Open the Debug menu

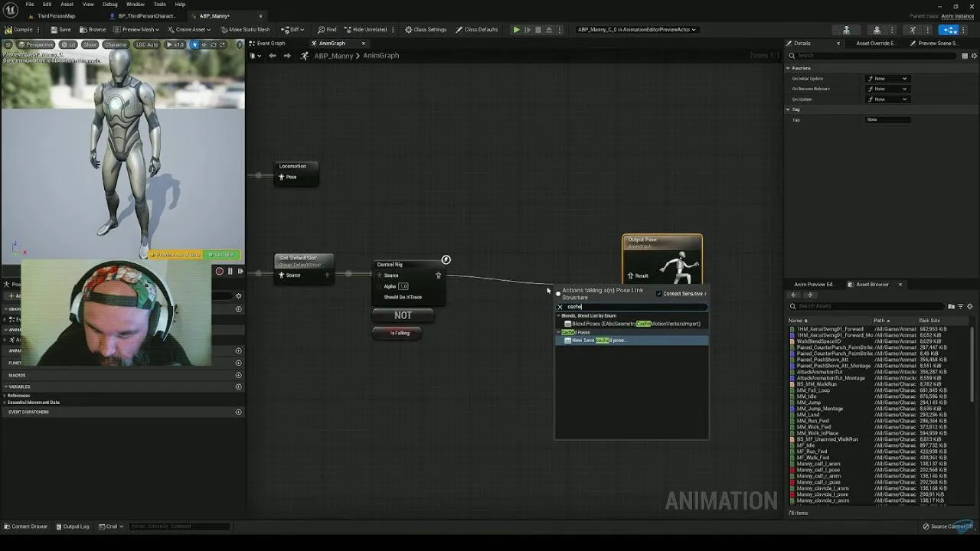tap(110, 4)
